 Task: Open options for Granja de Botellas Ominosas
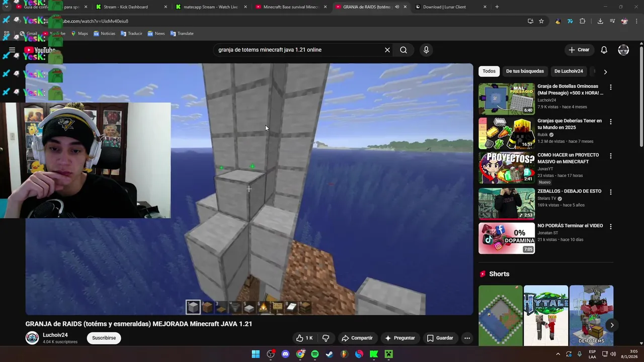tap(611, 87)
